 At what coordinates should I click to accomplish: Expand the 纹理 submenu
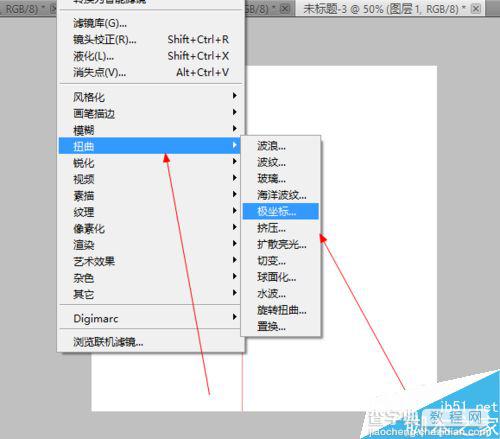pos(150,212)
